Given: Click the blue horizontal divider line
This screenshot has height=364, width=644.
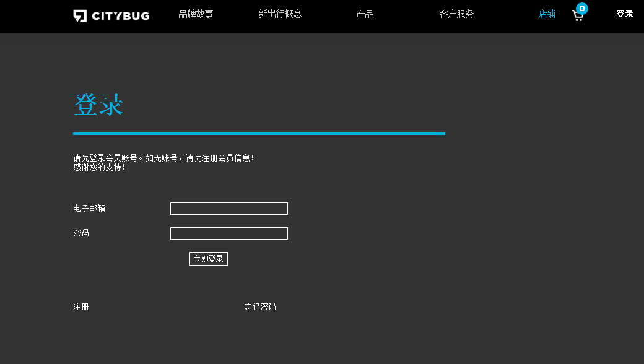Looking at the screenshot, I should [259, 133].
